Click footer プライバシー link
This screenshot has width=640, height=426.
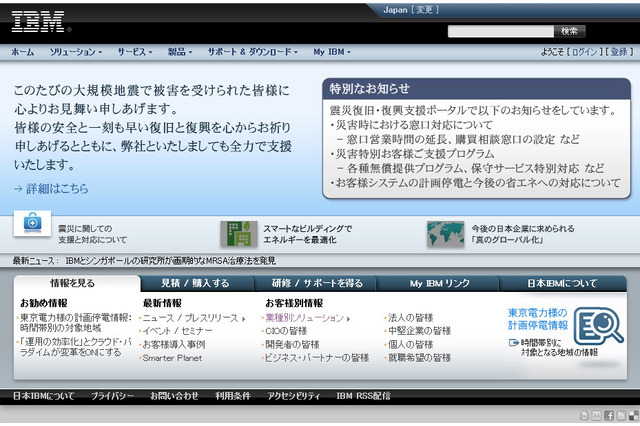tap(112, 396)
